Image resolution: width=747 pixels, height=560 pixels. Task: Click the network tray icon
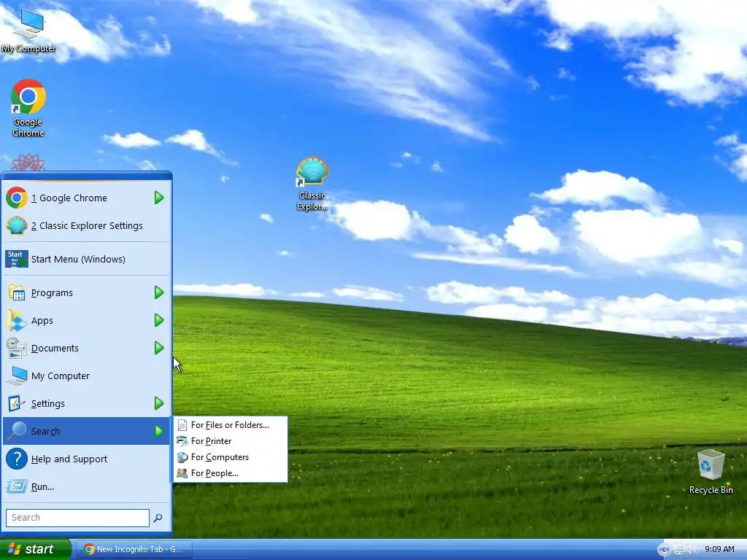click(x=679, y=550)
